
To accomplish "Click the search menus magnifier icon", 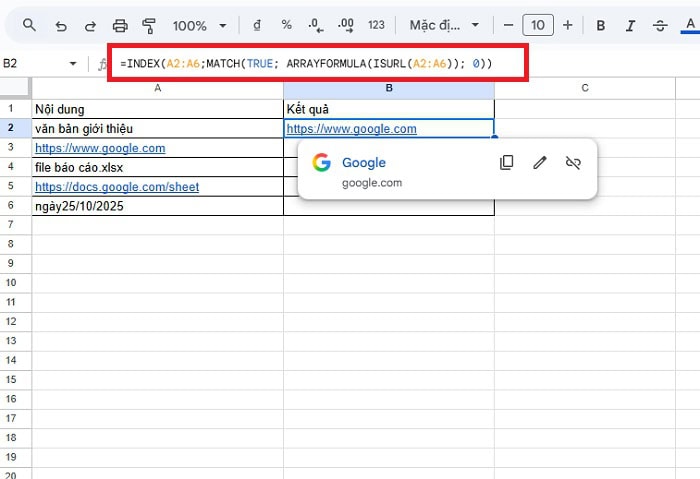I will (x=29, y=24).
